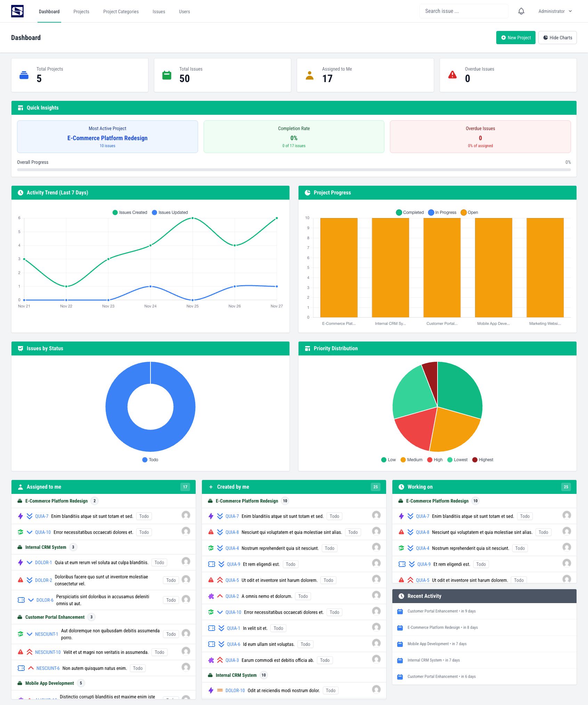Viewport: 588px width, 705px height.
Task: Open the Users nav item
Action: click(x=185, y=11)
